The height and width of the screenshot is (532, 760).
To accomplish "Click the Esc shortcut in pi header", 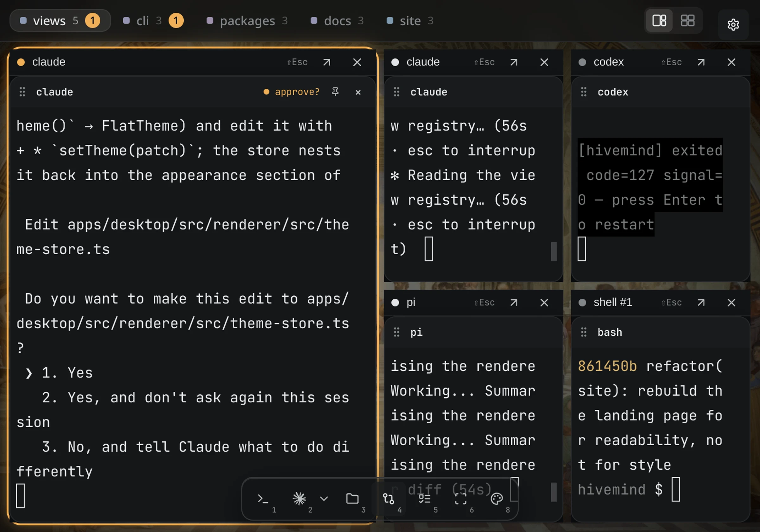I will 484,302.
